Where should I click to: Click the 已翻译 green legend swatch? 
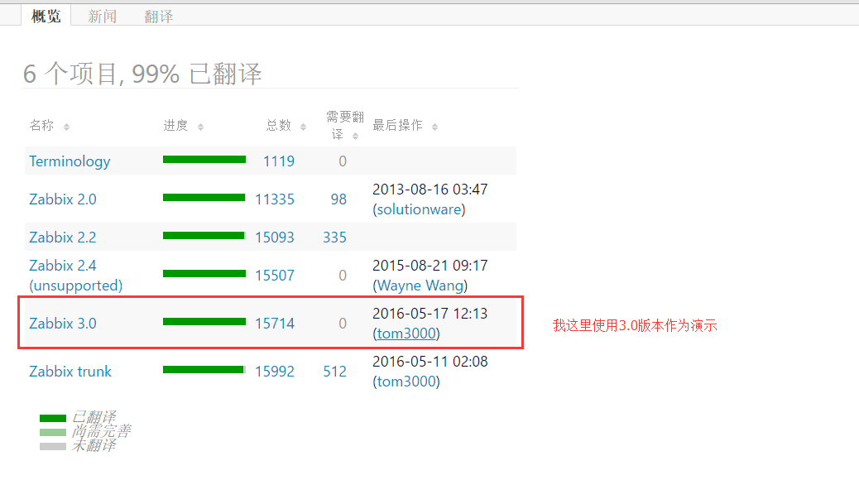(x=53, y=418)
